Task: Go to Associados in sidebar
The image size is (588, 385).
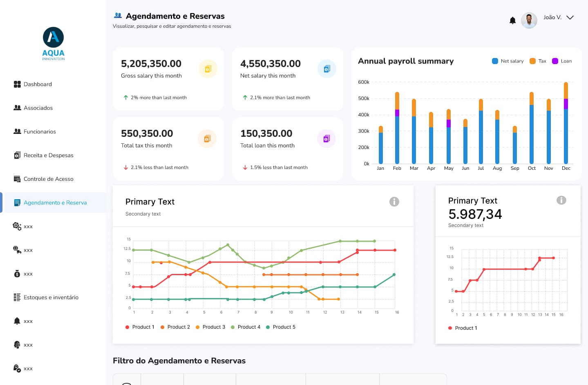Action: [38, 108]
